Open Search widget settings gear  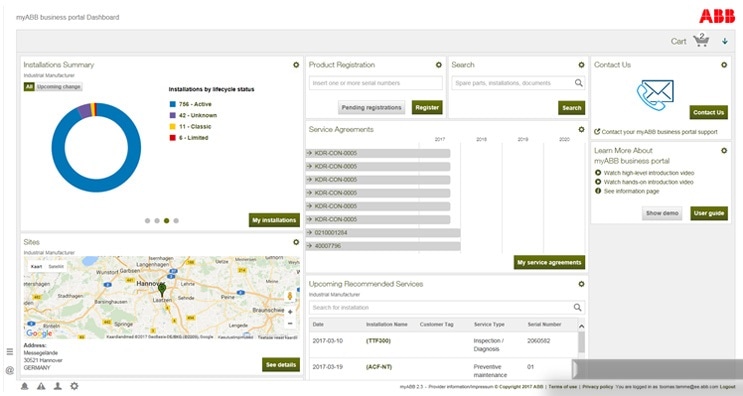coord(581,65)
